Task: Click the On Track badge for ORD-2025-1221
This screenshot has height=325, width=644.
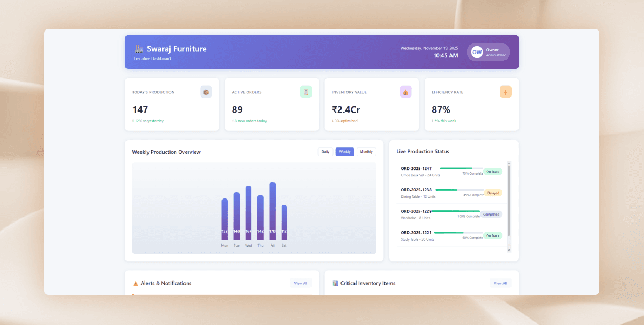Action: click(492, 235)
